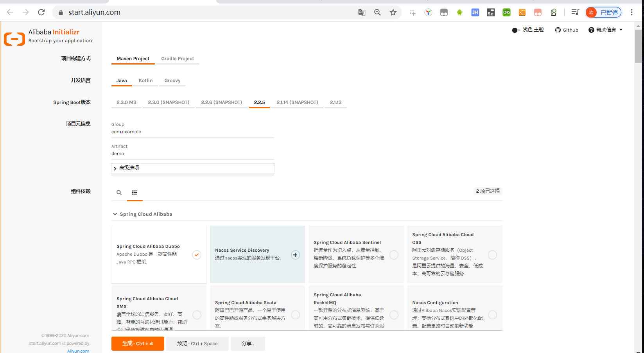Click the 预览 preview button

pos(197,344)
